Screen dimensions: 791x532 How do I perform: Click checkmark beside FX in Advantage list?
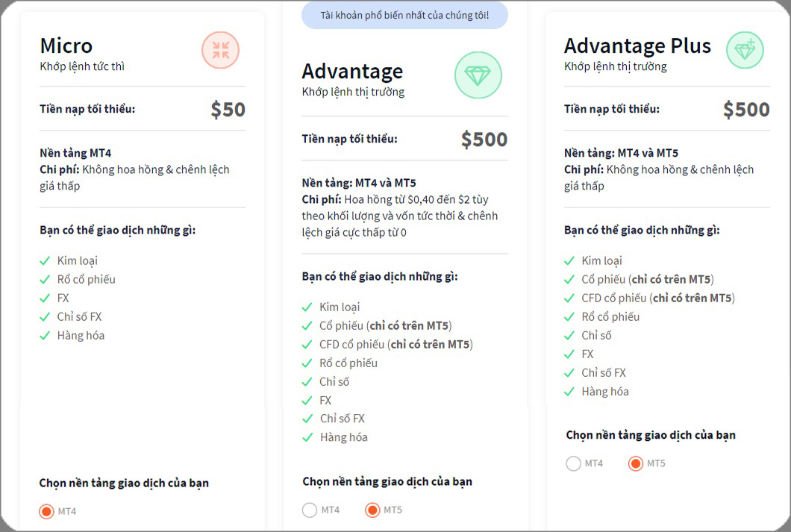(307, 400)
